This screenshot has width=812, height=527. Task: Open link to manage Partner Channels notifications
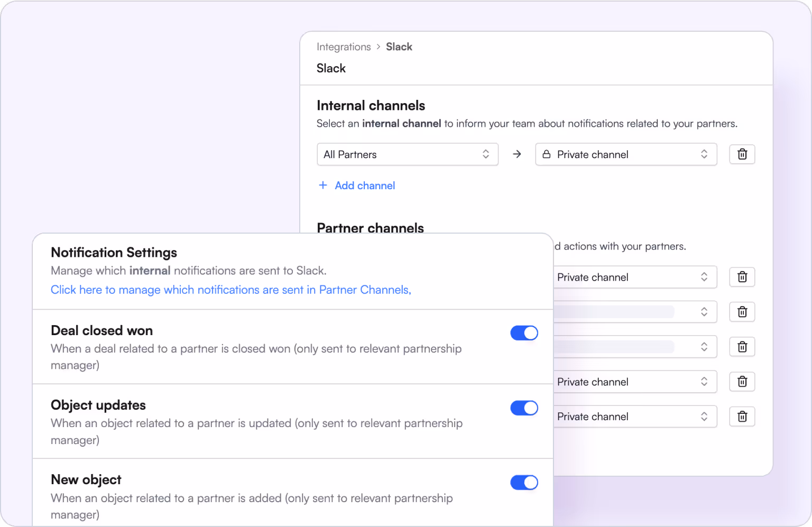pyautogui.click(x=231, y=290)
